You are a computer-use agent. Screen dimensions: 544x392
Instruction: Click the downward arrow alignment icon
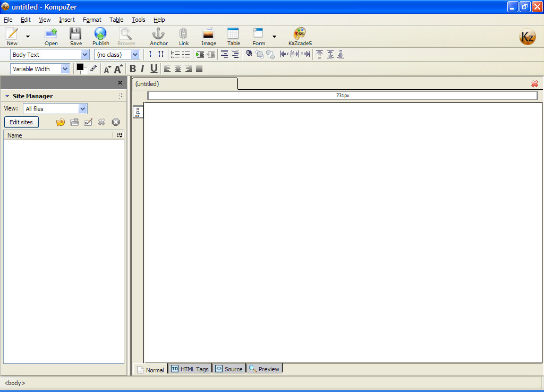tap(341, 54)
